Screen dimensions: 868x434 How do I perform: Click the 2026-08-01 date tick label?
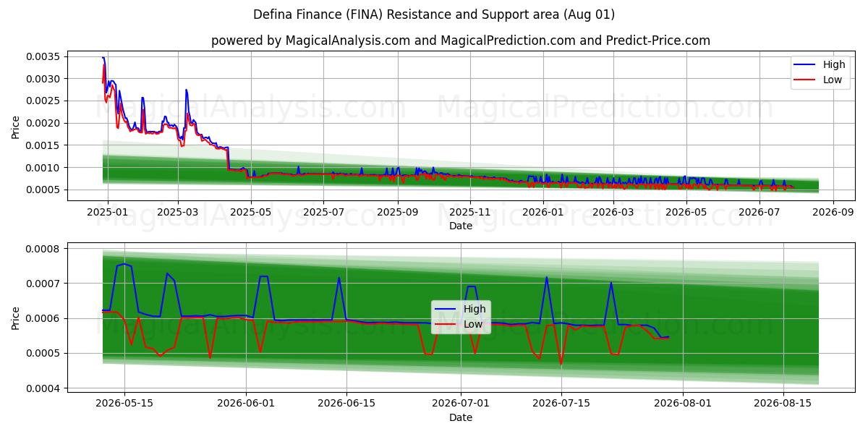[683, 404]
